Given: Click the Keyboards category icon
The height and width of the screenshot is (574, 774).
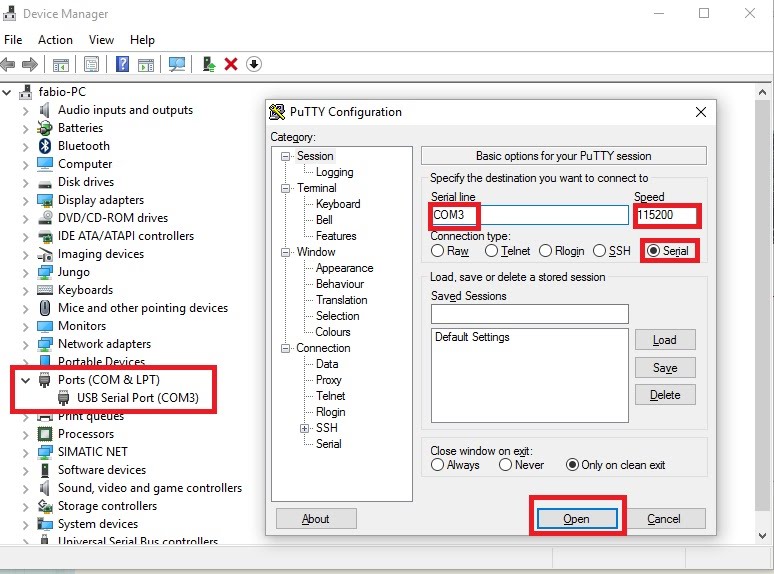Looking at the screenshot, I should (45, 290).
